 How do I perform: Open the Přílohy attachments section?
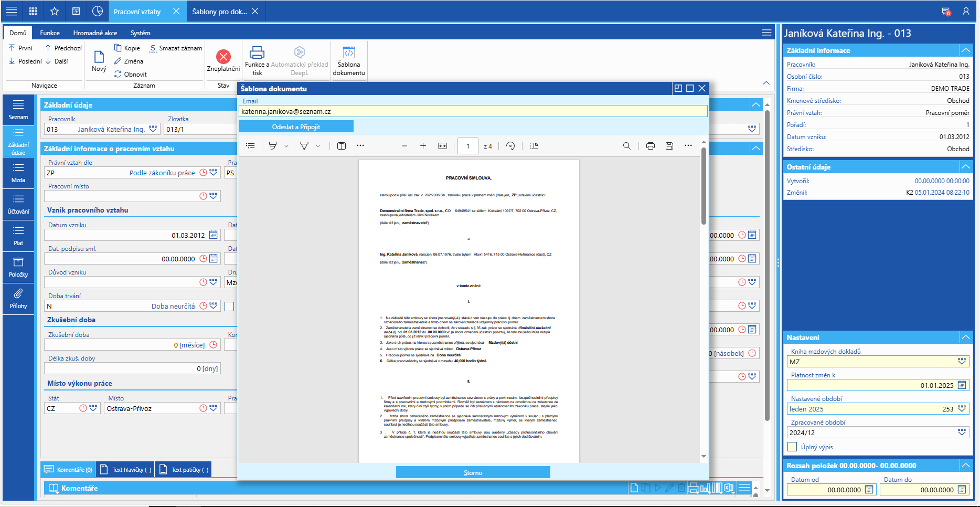tap(18, 299)
